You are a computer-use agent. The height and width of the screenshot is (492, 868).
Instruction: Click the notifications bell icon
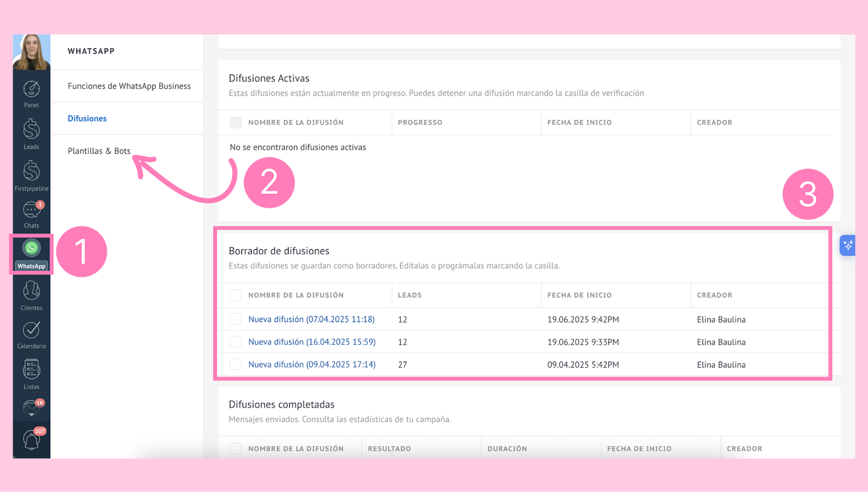[31, 439]
